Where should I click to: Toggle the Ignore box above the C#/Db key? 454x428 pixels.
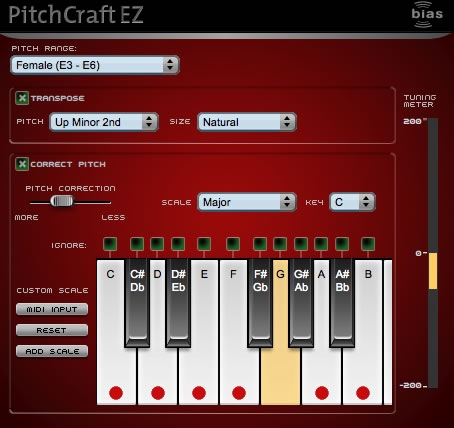point(137,244)
